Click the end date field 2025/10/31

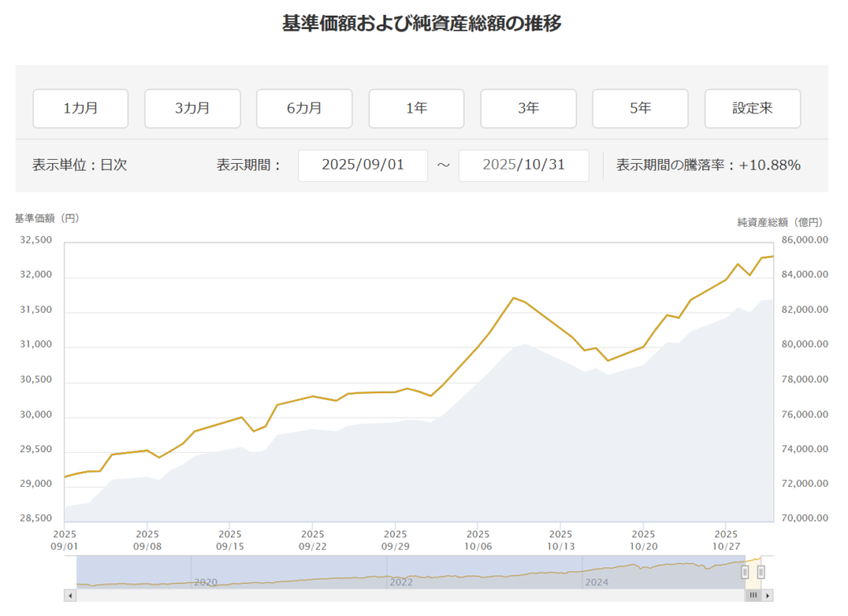[x=523, y=165]
